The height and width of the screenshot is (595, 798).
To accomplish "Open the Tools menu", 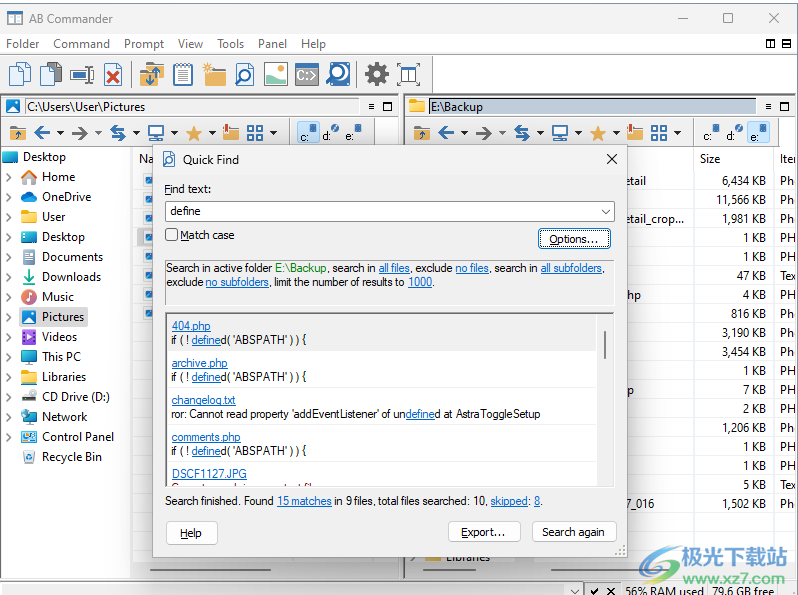I will coord(231,44).
